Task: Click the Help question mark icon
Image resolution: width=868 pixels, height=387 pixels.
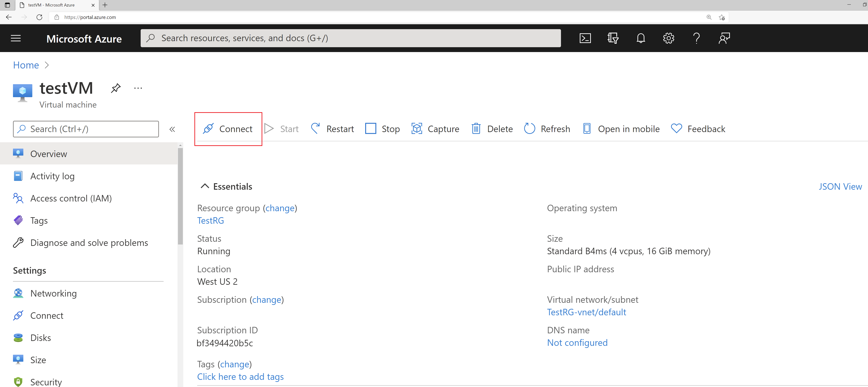Action: point(697,38)
